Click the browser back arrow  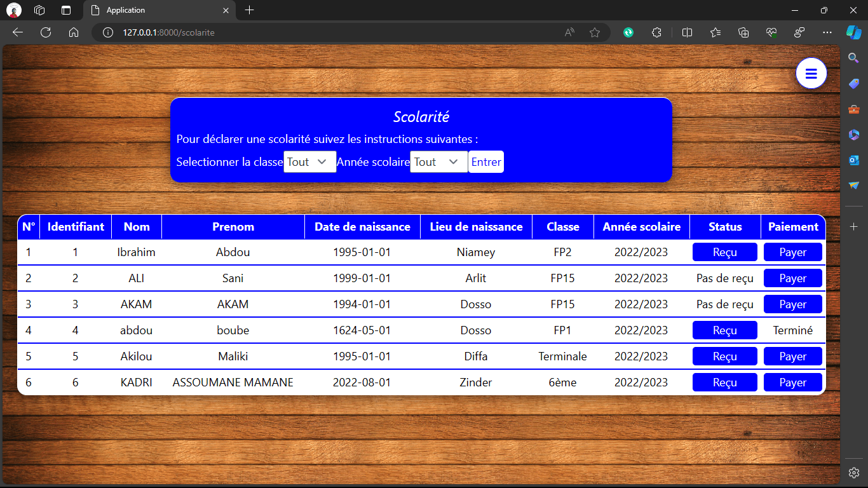tap(18, 32)
